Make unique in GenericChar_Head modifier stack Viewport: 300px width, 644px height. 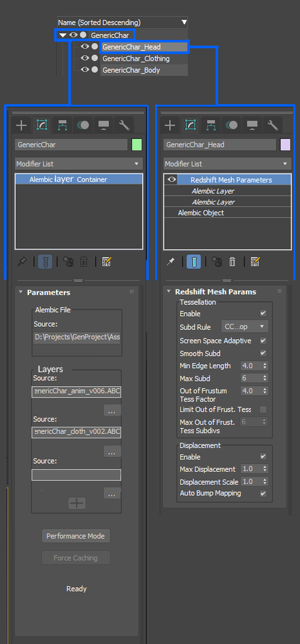(x=217, y=262)
